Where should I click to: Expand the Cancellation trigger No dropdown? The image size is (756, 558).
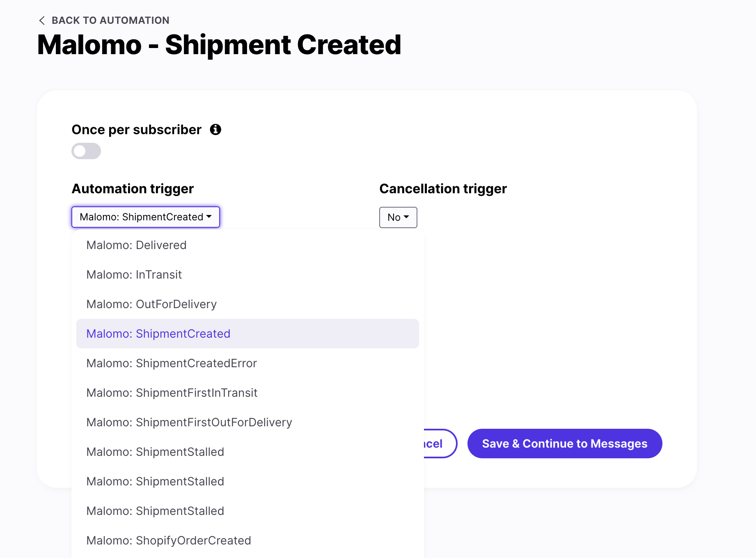[x=398, y=217]
